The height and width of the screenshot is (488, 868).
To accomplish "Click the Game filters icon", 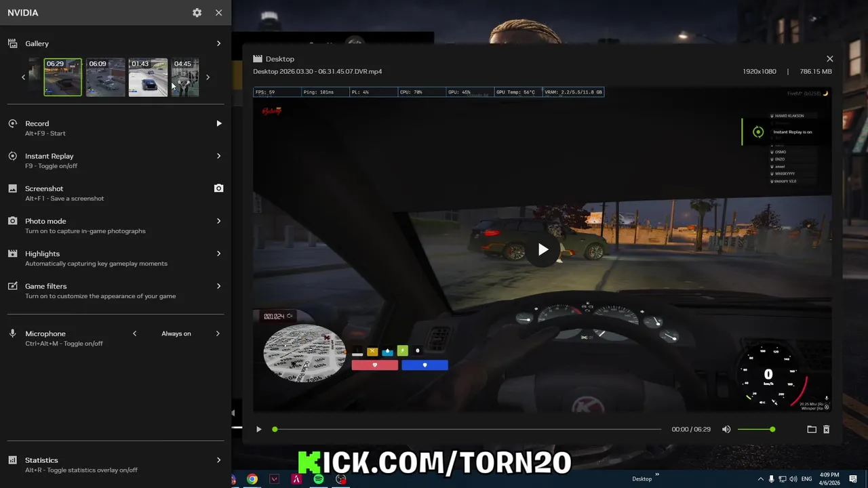I will pos(12,286).
